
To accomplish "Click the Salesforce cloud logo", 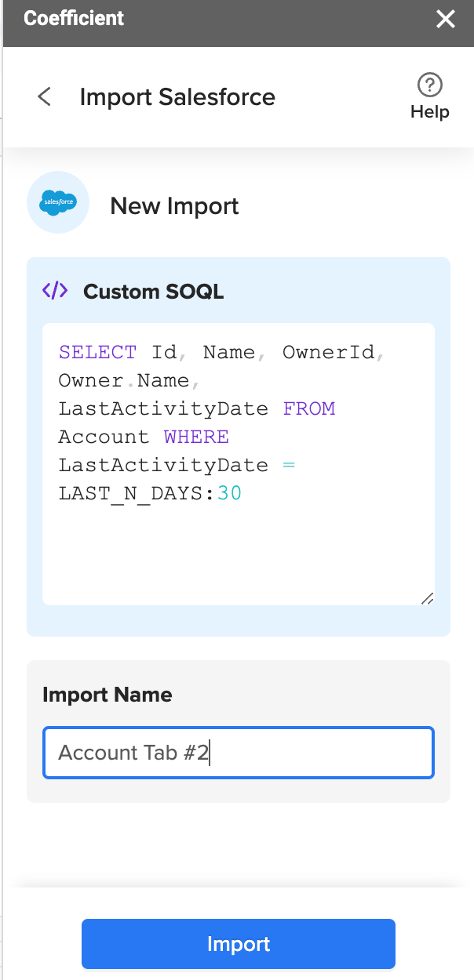I will pyautogui.click(x=58, y=202).
